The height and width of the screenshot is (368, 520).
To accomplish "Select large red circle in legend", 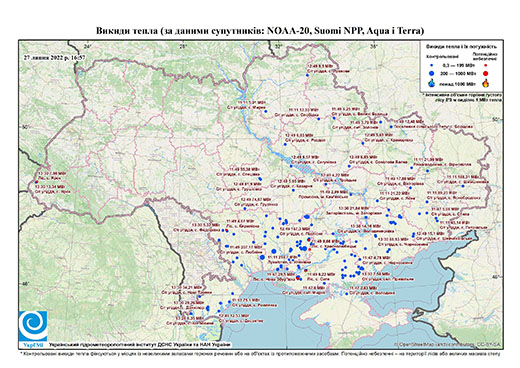I will 486,73.
